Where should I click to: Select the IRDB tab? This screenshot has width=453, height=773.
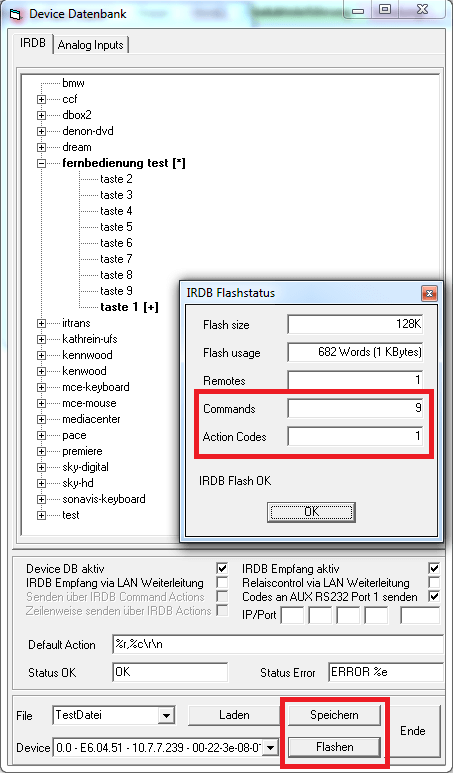coord(33,43)
